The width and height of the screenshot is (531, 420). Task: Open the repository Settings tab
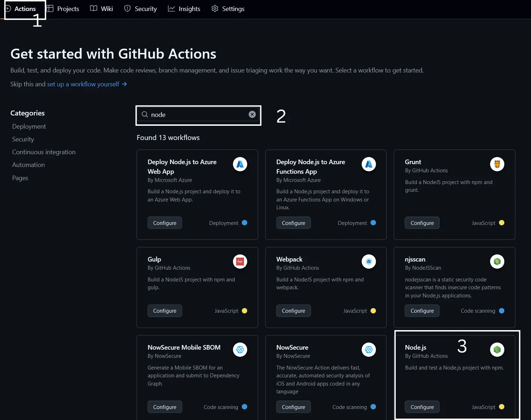pyautogui.click(x=228, y=9)
